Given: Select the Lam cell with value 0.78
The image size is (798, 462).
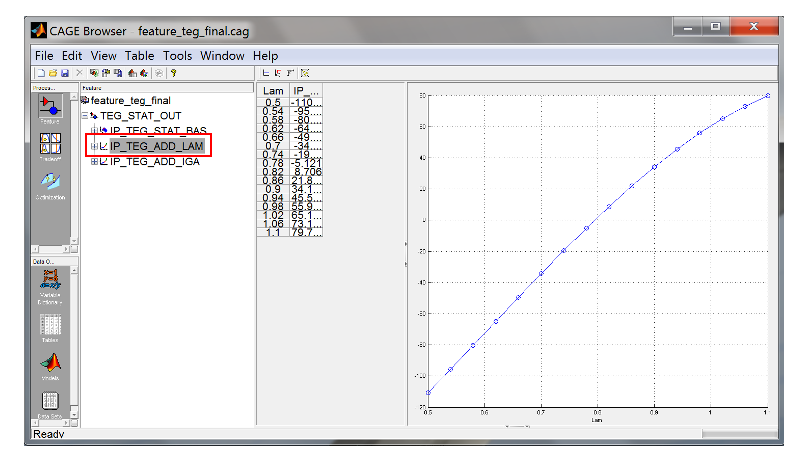Looking at the screenshot, I should [273, 163].
